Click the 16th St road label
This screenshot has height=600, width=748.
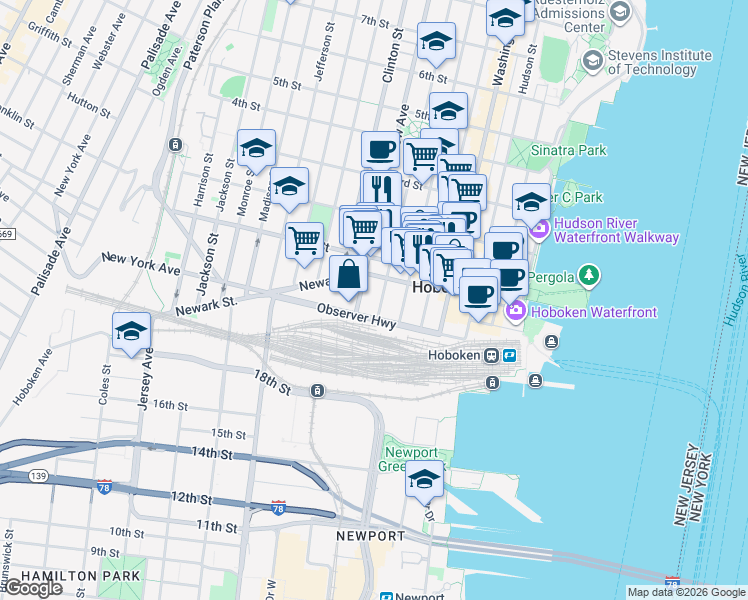pos(170,405)
